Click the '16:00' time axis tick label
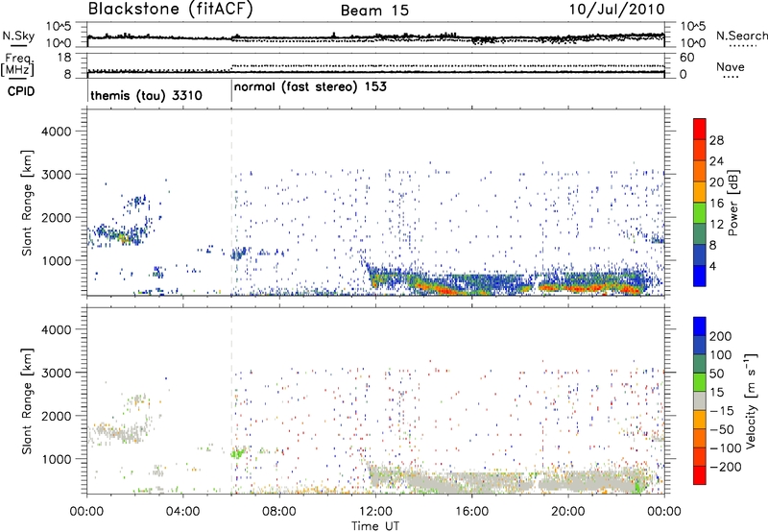 pos(471,512)
